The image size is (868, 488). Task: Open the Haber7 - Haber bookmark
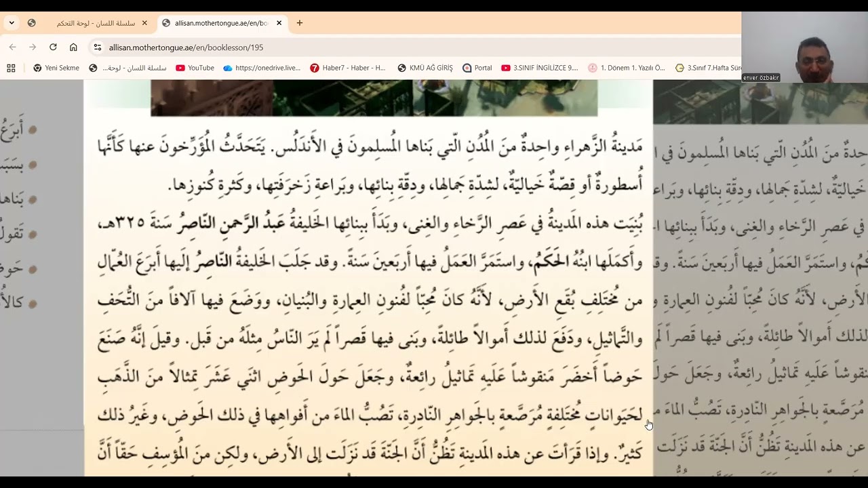[348, 68]
